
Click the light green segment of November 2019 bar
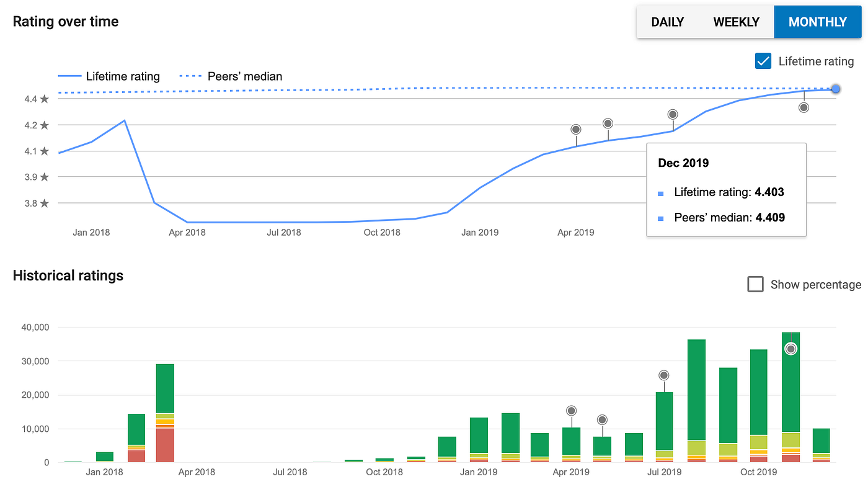pos(791,440)
